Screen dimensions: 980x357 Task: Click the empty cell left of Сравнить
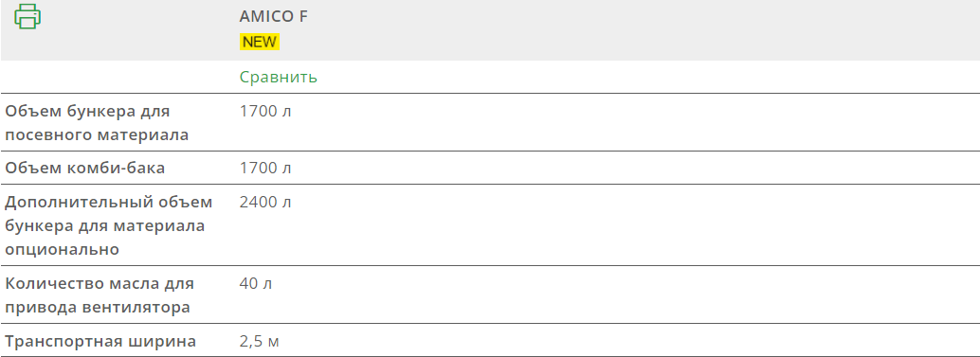coord(118,78)
